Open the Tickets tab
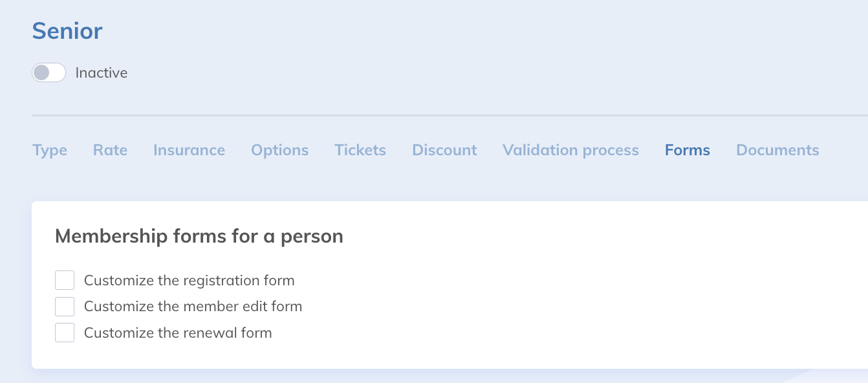Viewport: 868px width, 383px height. click(x=360, y=150)
